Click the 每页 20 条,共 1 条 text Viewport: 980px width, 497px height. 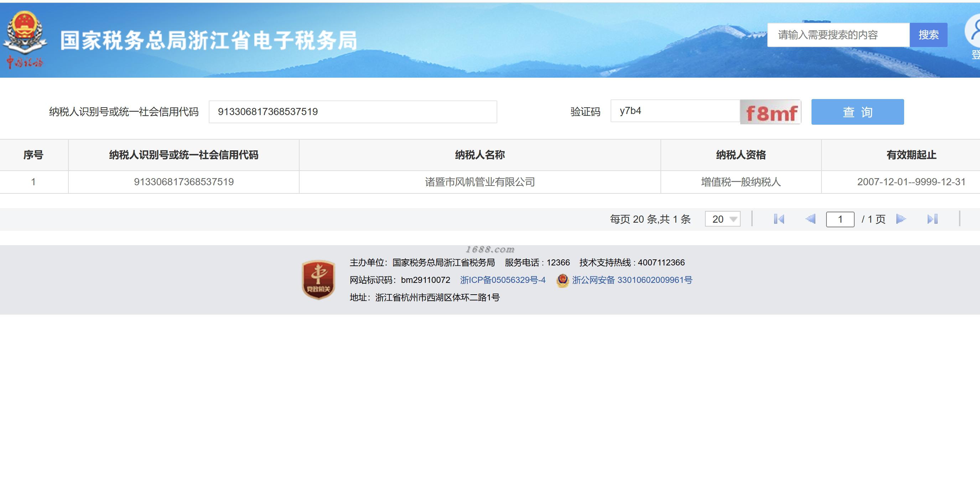click(x=650, y=219)
